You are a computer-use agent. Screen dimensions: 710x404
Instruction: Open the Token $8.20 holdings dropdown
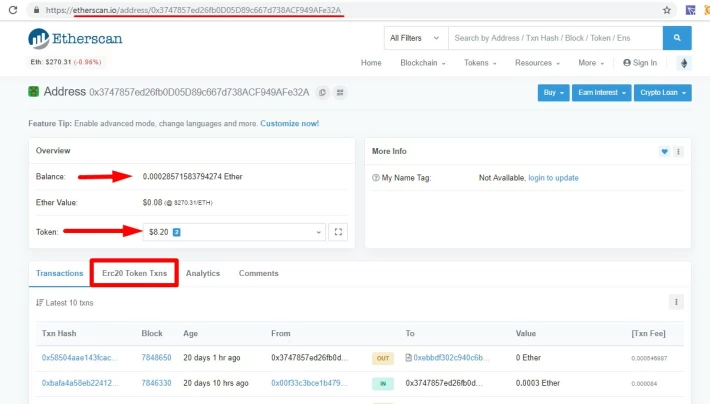(x=234, y=232)
